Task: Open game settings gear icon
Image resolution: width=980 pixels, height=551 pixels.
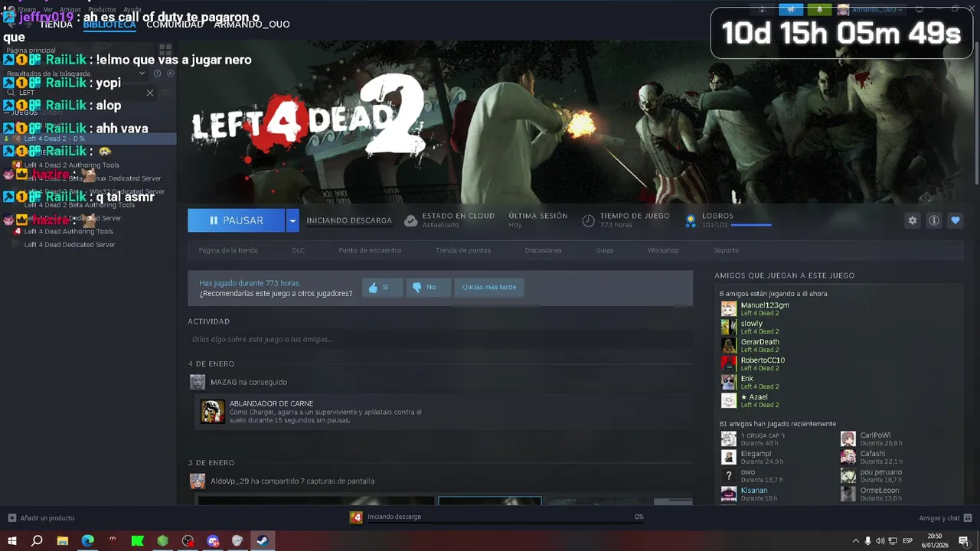Action: pos(912,220)
